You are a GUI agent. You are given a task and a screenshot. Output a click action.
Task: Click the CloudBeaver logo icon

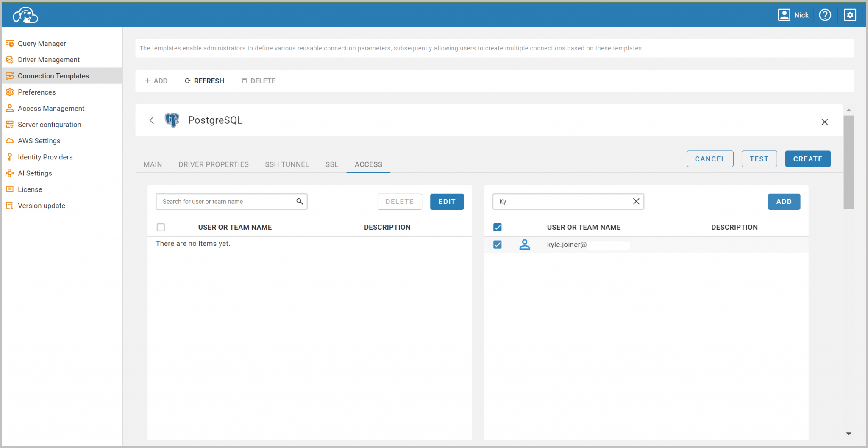click(x=25, y=15)
